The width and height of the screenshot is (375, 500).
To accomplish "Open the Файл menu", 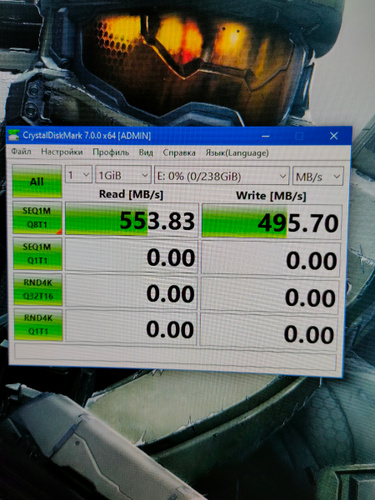I will [x=21, y=152].
